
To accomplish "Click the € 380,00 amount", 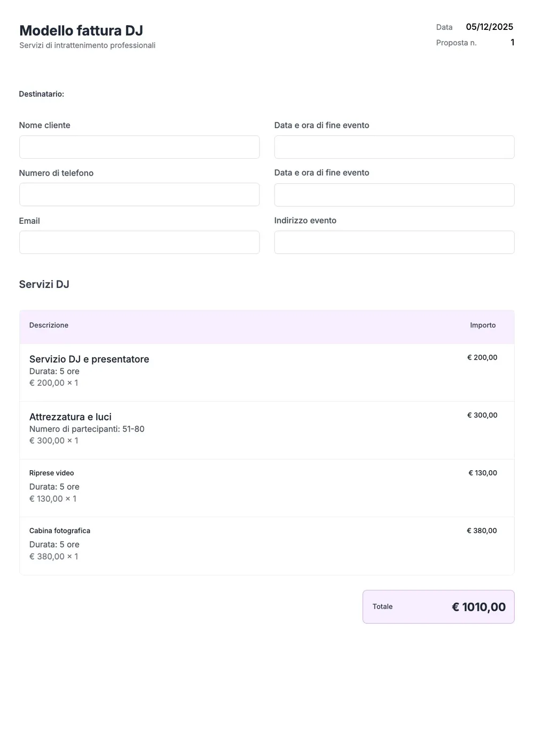I will tap(482, 531).
